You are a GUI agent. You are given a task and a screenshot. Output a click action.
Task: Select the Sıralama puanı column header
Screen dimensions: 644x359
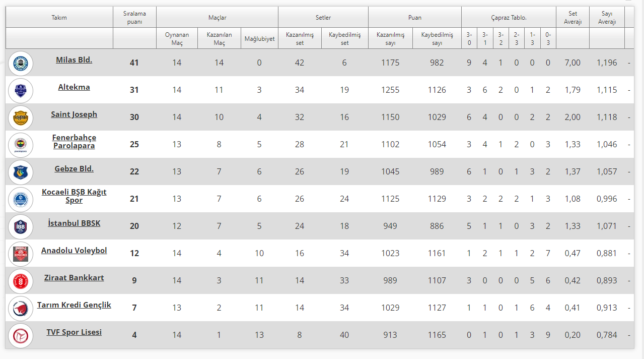tap(134, 18)
